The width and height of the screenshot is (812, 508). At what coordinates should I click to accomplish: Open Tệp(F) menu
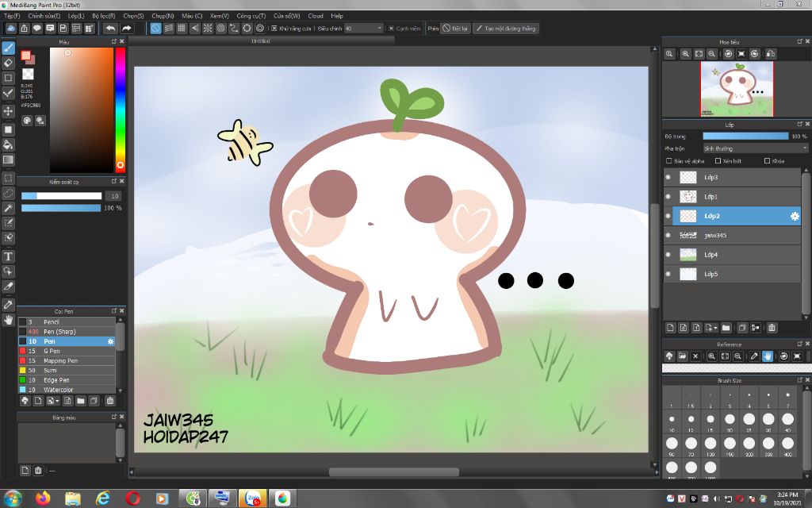11,16
